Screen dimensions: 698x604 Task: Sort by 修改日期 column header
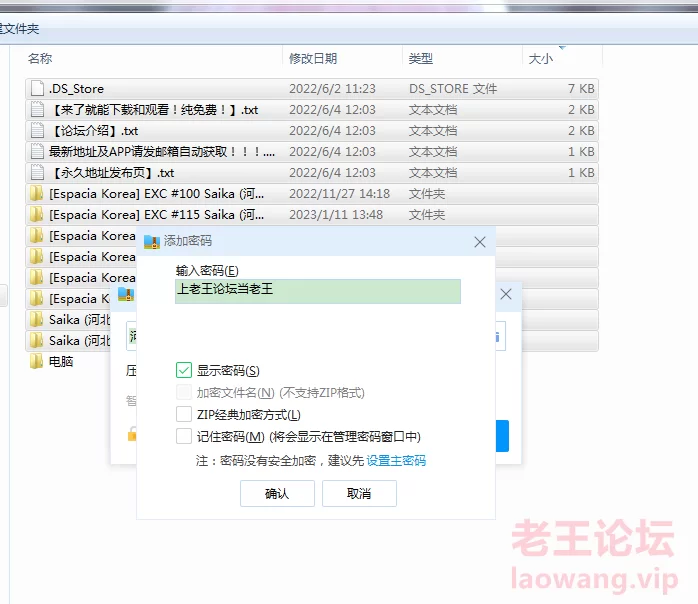click(x=313, y=59)
